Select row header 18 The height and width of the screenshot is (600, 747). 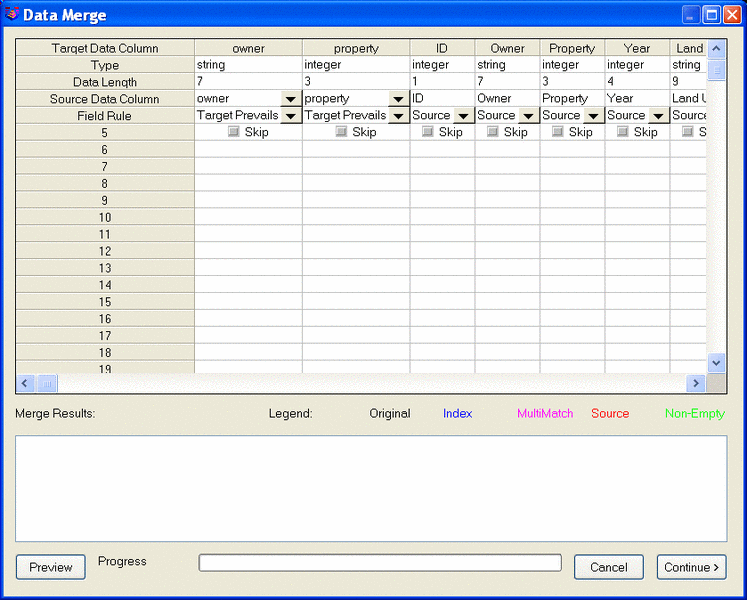coord(105,353)
